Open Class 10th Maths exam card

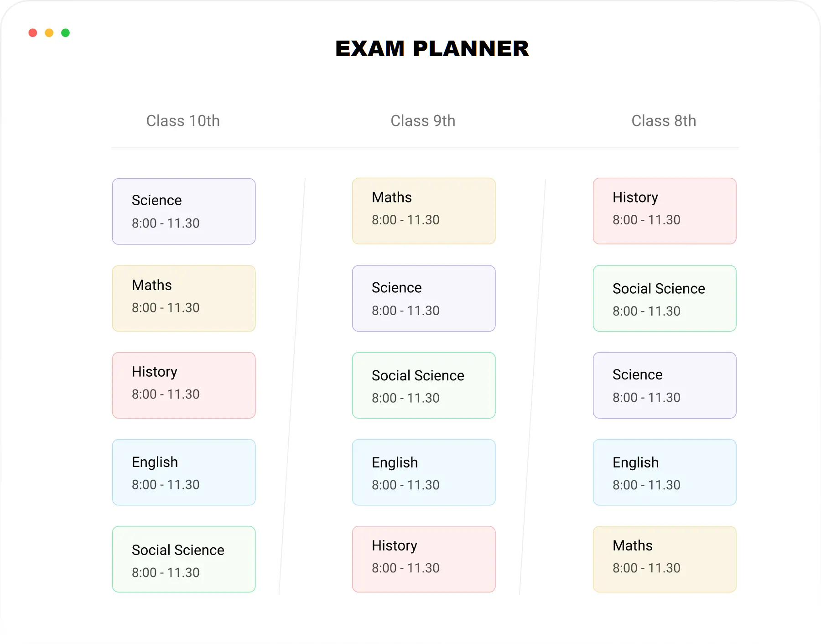pos(184,298)
